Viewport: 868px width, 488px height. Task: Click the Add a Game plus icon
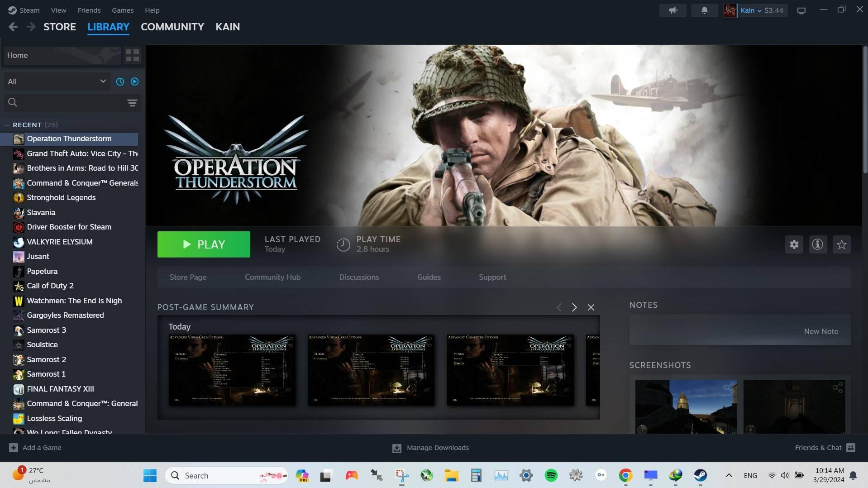click(x=14, y=448)
